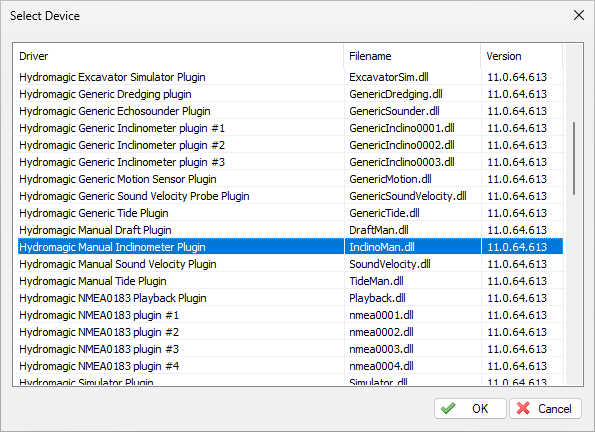
Task: Click the SoundVelocity.dll filename cell
Action: 412,264
